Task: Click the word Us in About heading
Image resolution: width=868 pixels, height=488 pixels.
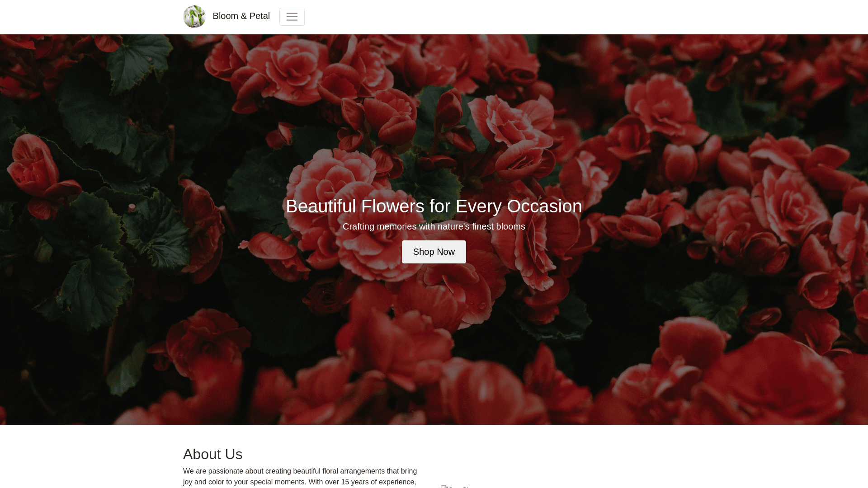Action: click(233, 454)
